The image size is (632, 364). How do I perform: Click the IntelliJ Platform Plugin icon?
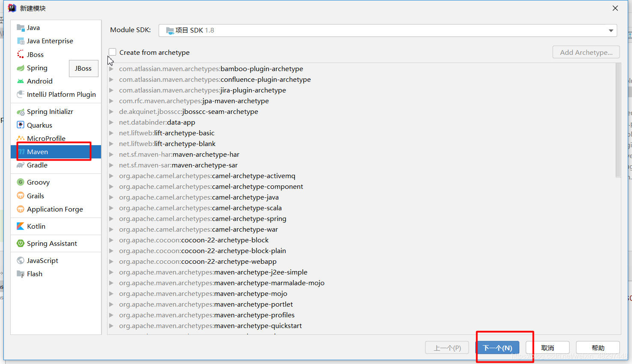(21, 94)
